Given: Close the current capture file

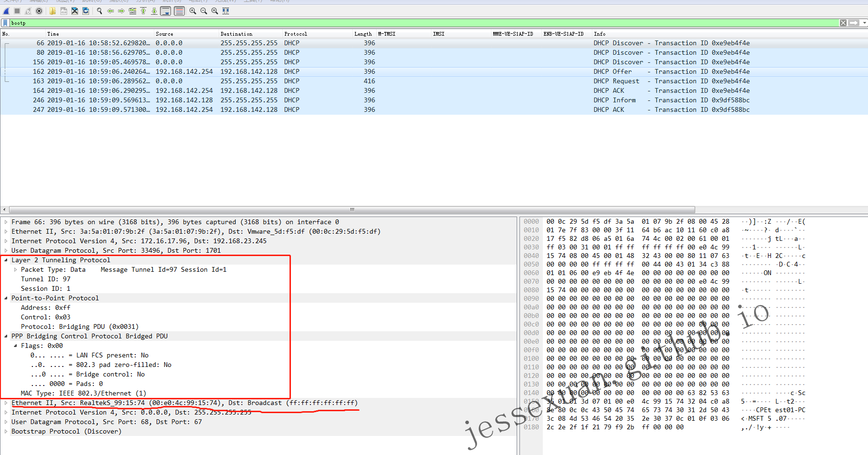Looking at the screenshot, I should 75,11.
